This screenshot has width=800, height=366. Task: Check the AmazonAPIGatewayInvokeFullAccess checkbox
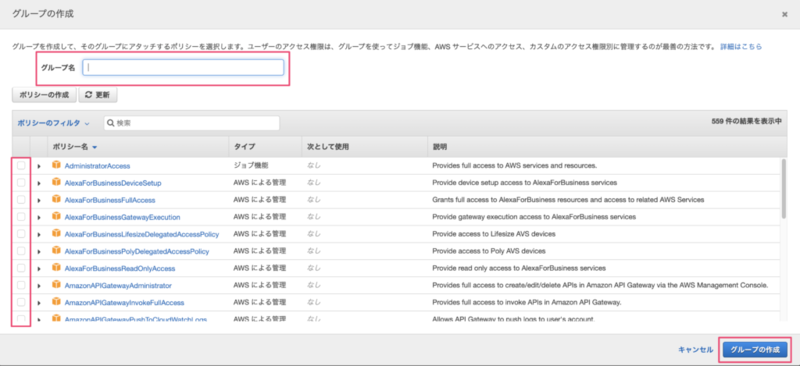point(21,302)
